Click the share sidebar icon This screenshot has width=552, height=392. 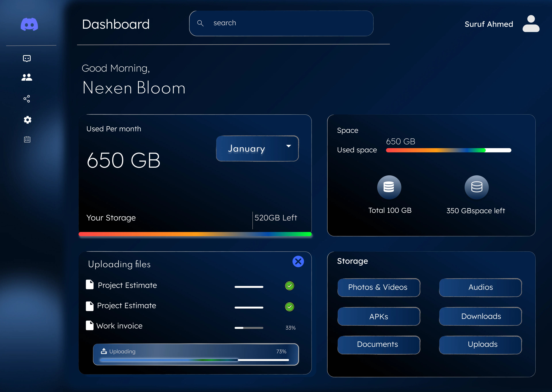(x=27, y=99)
